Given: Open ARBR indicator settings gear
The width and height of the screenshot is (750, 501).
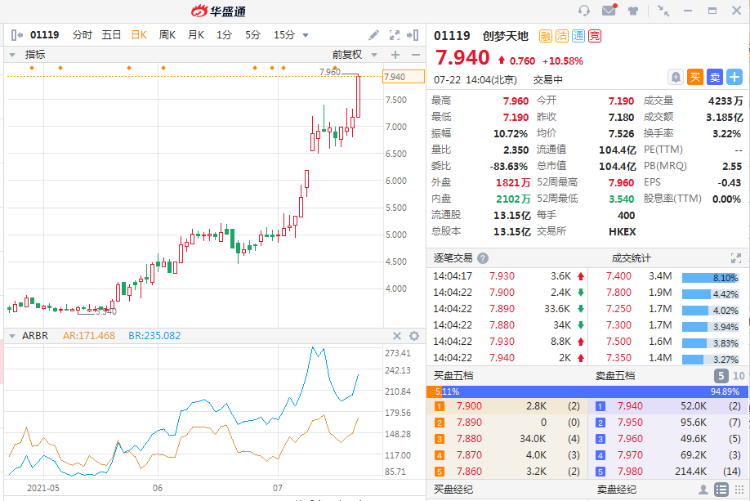Looking at the screenshot, I should coord(414,336).
